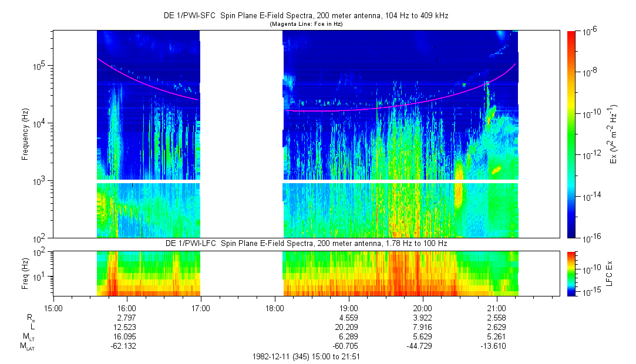Screen dimensions: 636x364
Task: Select the Frequency (Hz) y-axis label
Action: pos(25,134)
